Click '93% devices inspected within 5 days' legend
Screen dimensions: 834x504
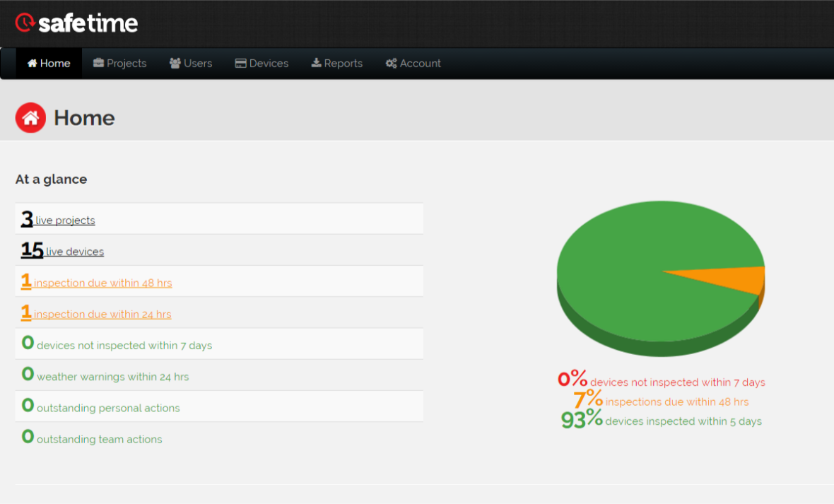tap(661, 419)
